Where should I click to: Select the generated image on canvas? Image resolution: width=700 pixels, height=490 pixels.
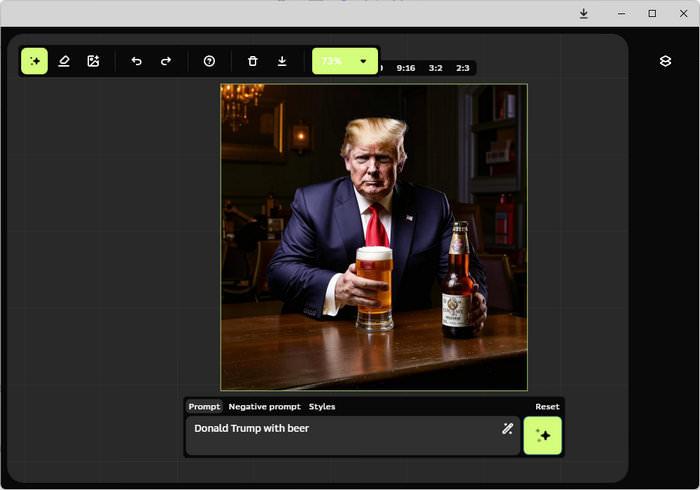point(374,237)
